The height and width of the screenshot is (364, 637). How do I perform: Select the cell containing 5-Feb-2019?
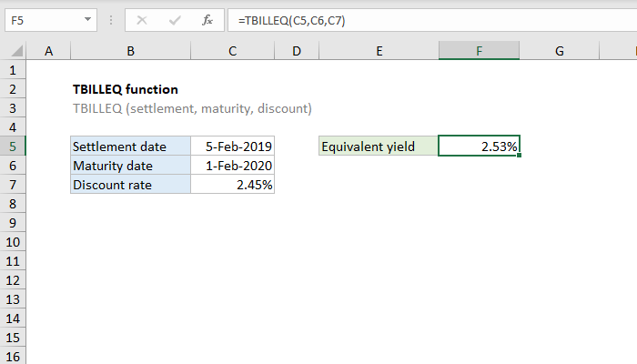(232, 147)
